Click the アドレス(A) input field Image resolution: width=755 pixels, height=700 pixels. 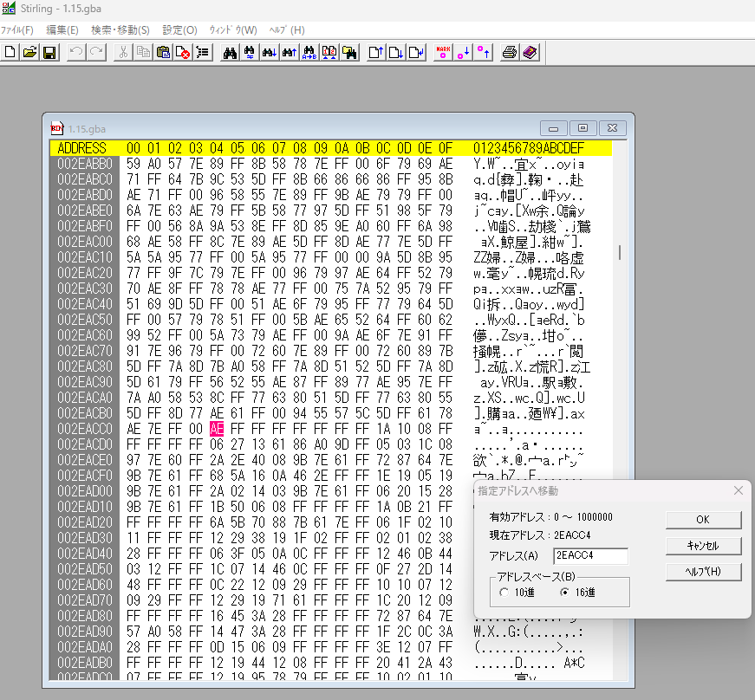pos(591,555)
